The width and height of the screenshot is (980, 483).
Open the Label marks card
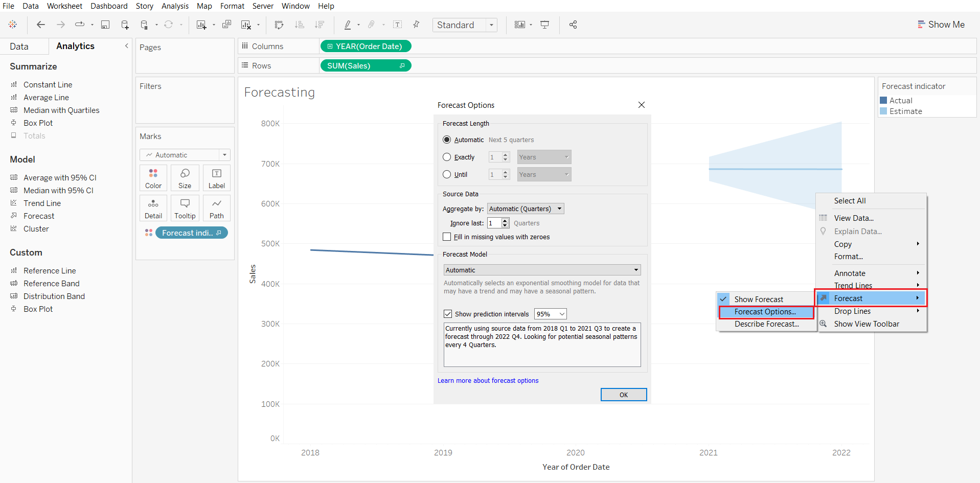217,178
